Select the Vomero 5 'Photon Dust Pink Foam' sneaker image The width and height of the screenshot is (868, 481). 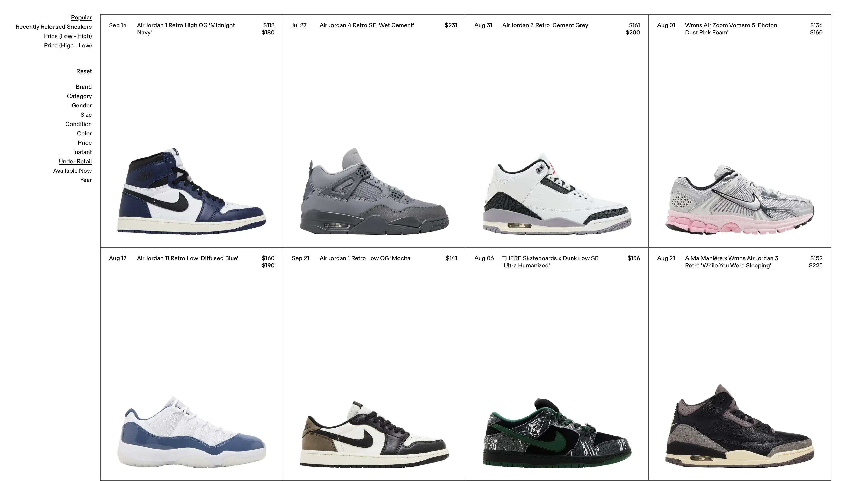tap(740, 199)
